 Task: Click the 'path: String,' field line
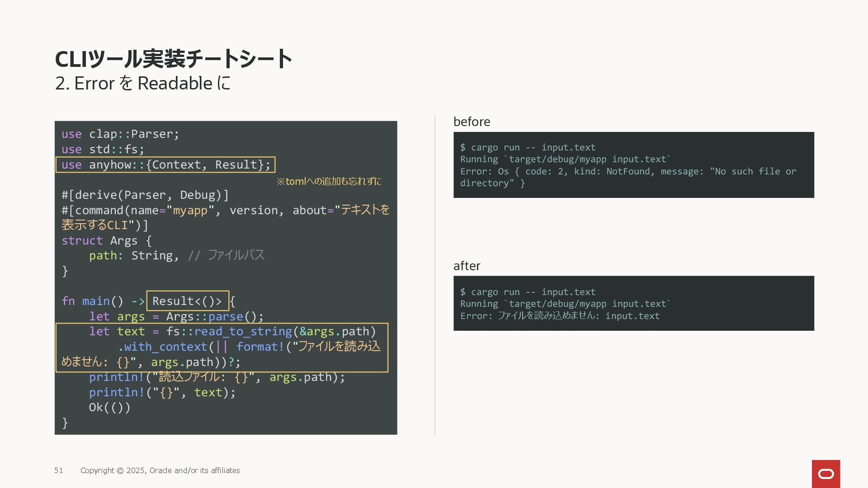[134, 256]
